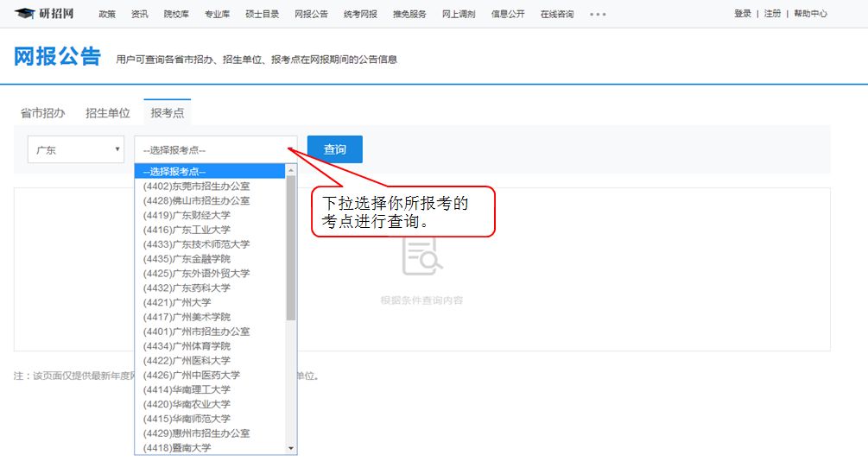
Task: Open 硕士目录 page
Action: tap(263, 14)
